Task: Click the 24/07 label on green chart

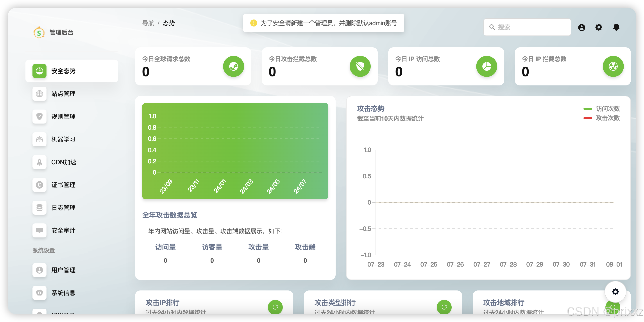Action: pos(300,186)
